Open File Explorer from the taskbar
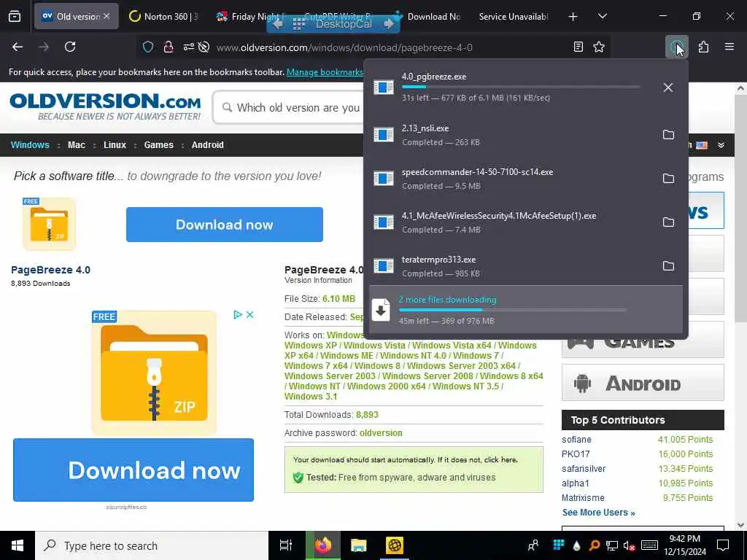The height and width of the screenshot is (560, 747). coord(358,545)
